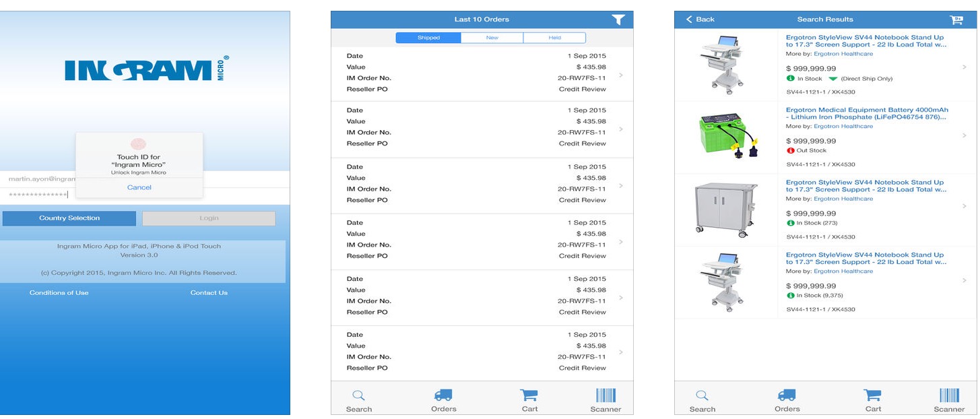Screen dimensions: 980x419
Task: Toggle the New orders segment
Action: tap(491, 38)
